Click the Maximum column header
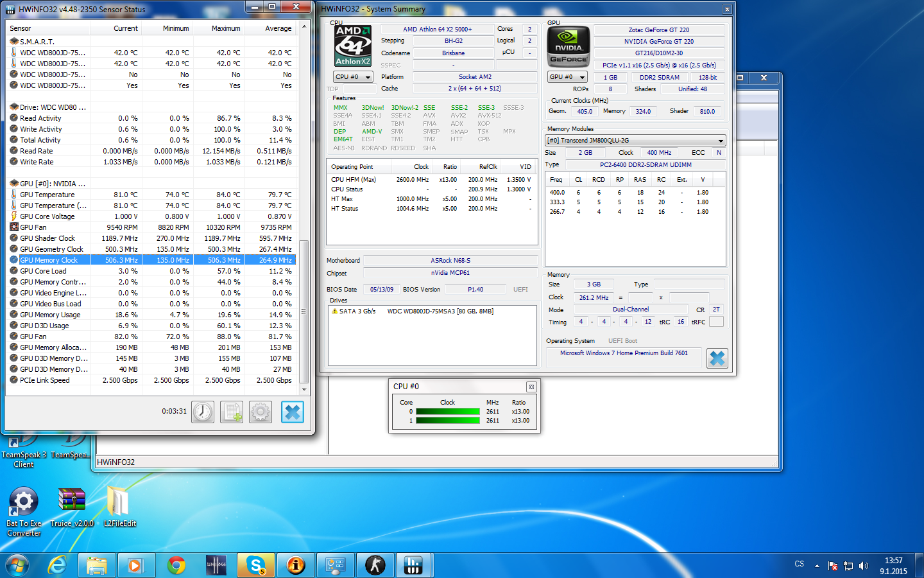Screen dimensions: 924x578 (218, 28)
